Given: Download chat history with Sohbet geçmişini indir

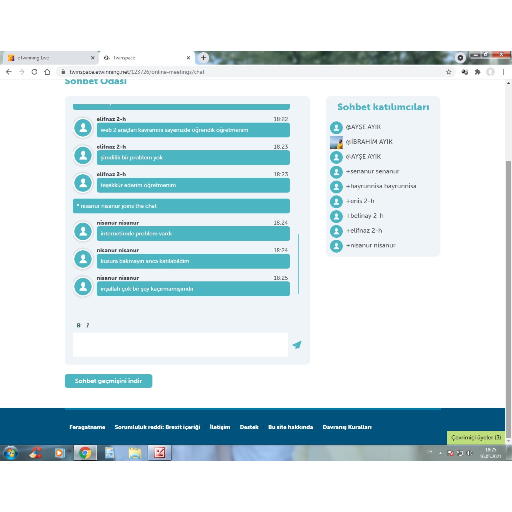Looking at the screenshot, I should tap(108, 381).
